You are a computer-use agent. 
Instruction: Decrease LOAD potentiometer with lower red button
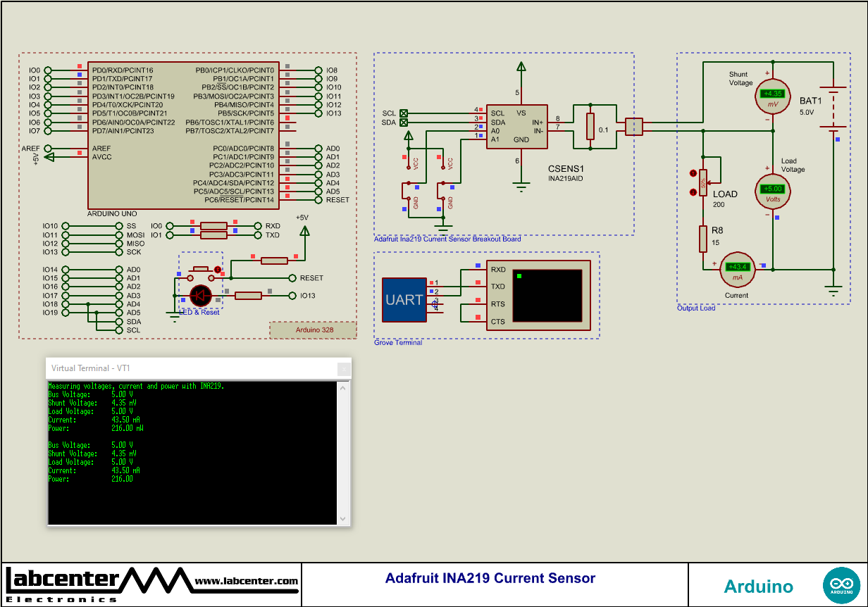click(x=693, y=192)
